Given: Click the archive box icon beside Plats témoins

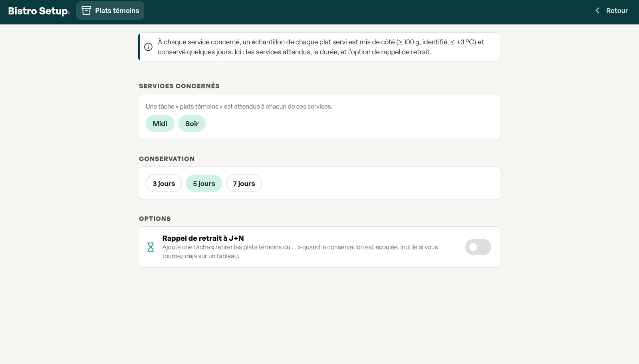Looking at the screenshot, I should coord(86,10).
